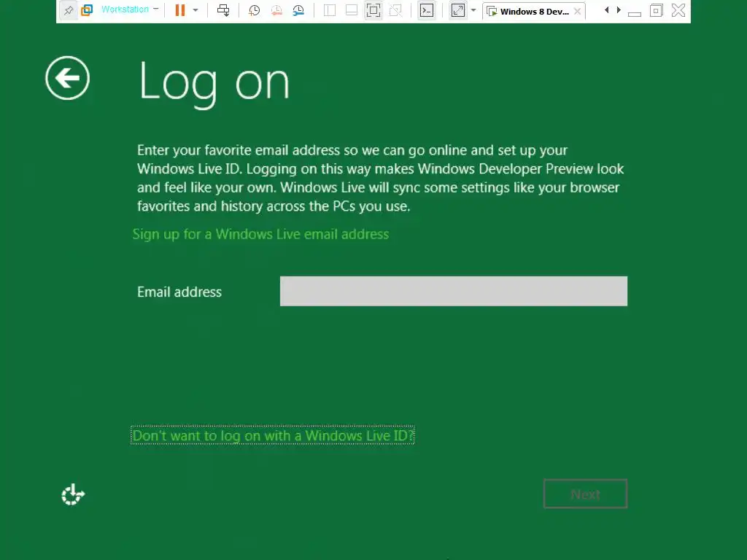This screenshot has width=747, height=560.
Task: Click the stretch guest display icon
Action: [458, 10]
